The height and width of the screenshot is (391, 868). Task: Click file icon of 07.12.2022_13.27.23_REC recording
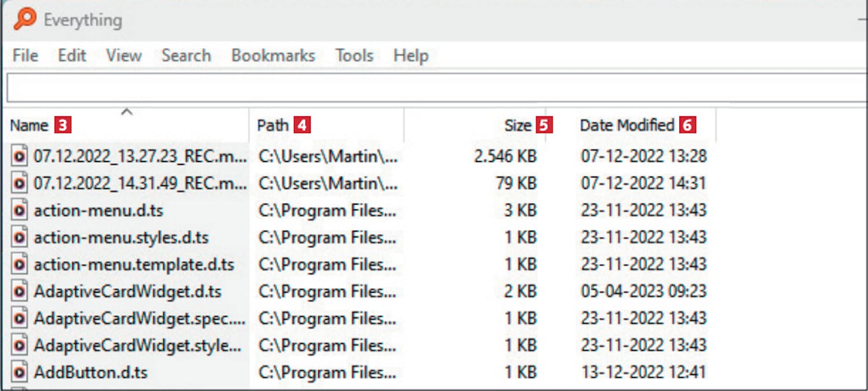pyautogui.click(x=20, y=156)
